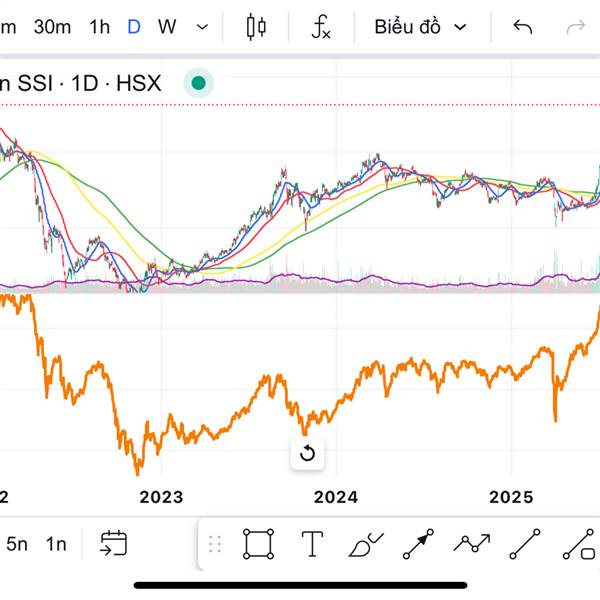Expand the timeframe intervals dropdown

[203, 27]
